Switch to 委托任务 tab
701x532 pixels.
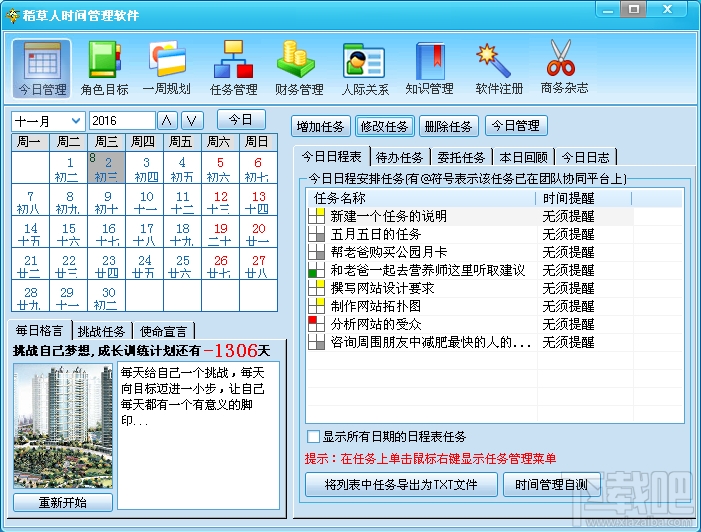[461, 157]
